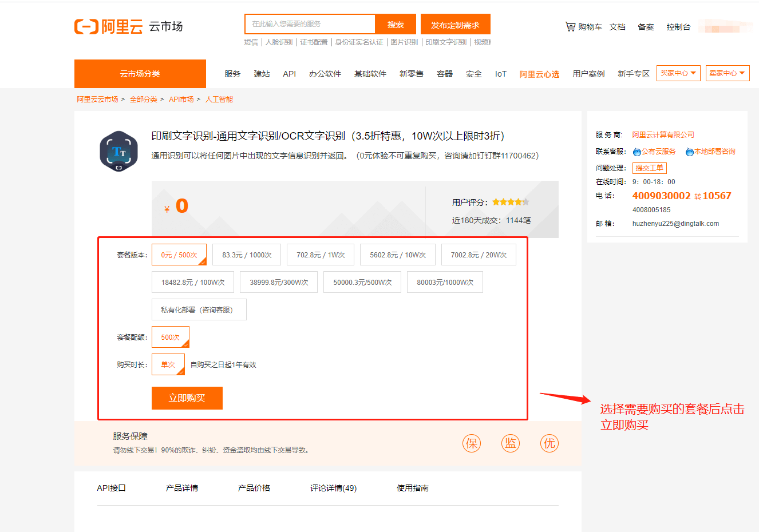Open the 建站 nav item
Screen dimensions: 759x532
262,74
